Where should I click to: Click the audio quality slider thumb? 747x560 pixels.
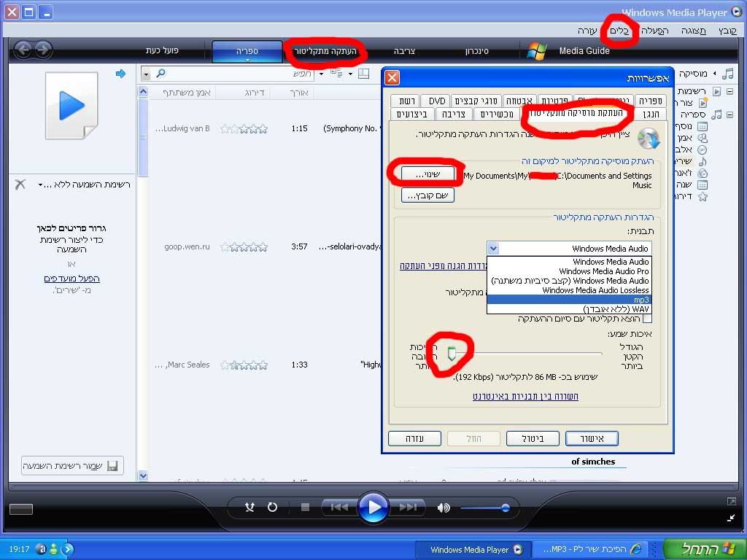click(452, 354)
